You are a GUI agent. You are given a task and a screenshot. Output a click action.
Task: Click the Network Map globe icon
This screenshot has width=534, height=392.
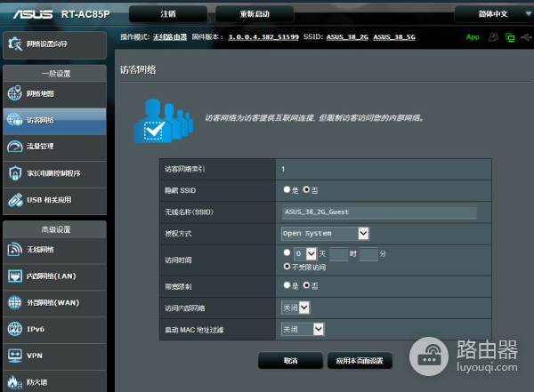pos(14,93)
